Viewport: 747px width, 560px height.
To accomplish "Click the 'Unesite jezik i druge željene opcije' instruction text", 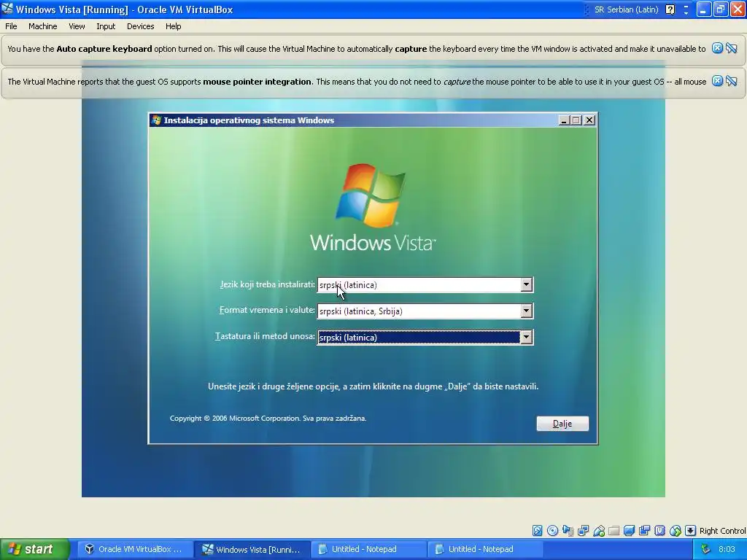I will (x=373, y=386).
